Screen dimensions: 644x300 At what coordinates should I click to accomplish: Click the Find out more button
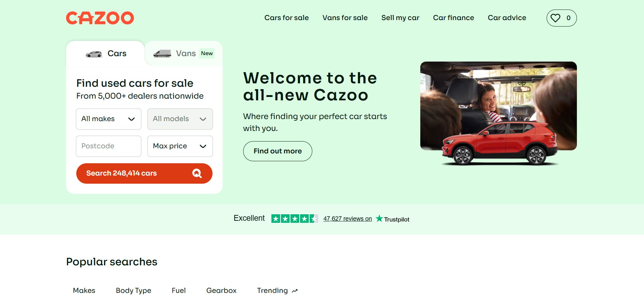click(278, 151)
